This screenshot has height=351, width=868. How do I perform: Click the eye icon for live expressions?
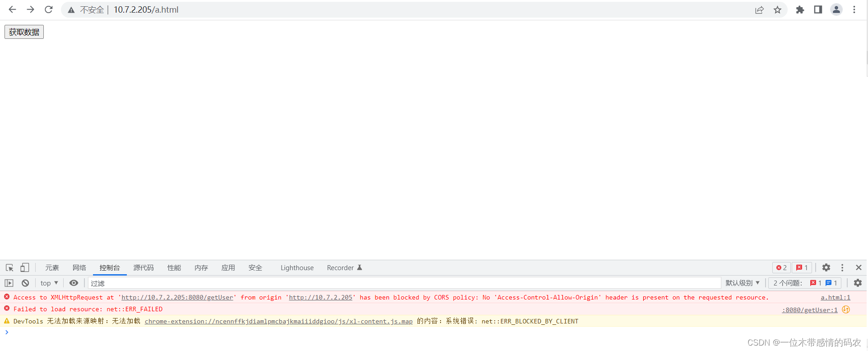pyautogui.click(x=74, y=283)
